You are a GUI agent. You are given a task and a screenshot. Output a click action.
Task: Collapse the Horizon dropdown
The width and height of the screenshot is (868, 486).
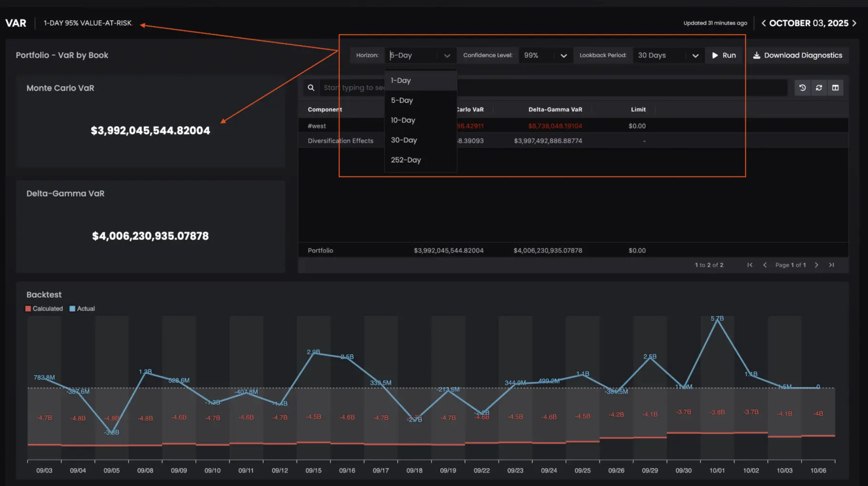pyautogui.click(x=446, y=55)
